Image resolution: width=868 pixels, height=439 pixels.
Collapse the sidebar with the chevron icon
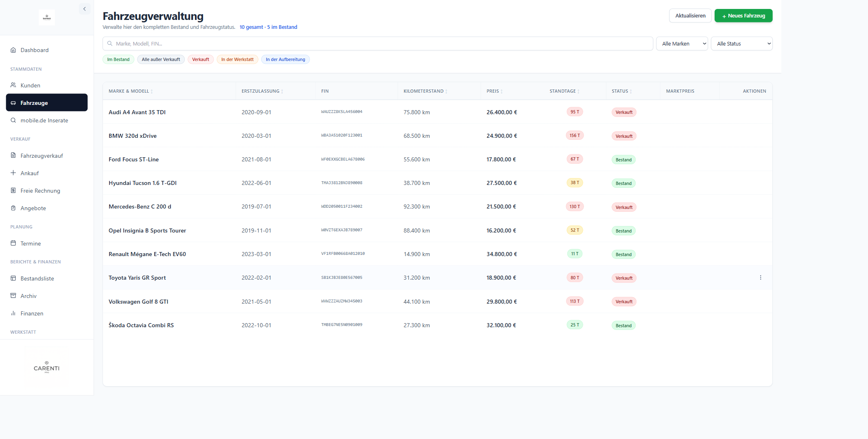85,9
